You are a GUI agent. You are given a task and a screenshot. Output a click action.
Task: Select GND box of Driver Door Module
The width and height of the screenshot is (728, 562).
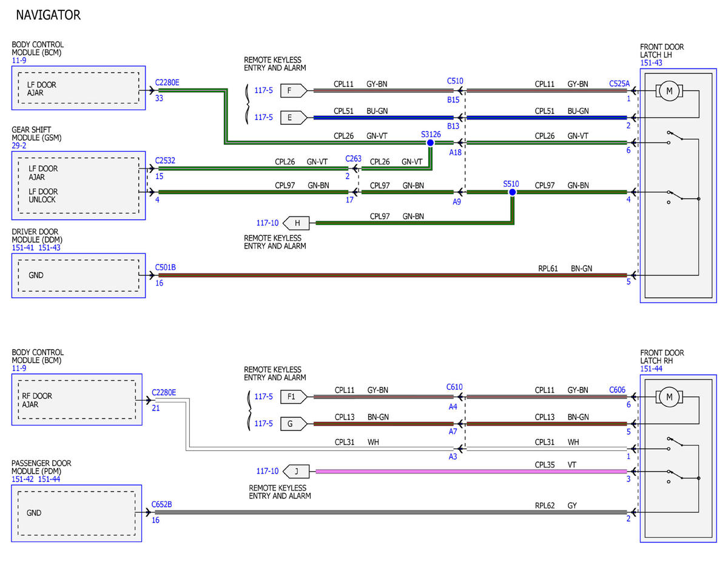(79, 275)
